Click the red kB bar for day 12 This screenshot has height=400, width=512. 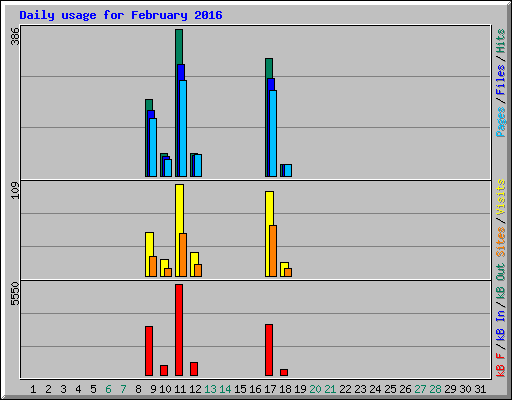[194, 369]
